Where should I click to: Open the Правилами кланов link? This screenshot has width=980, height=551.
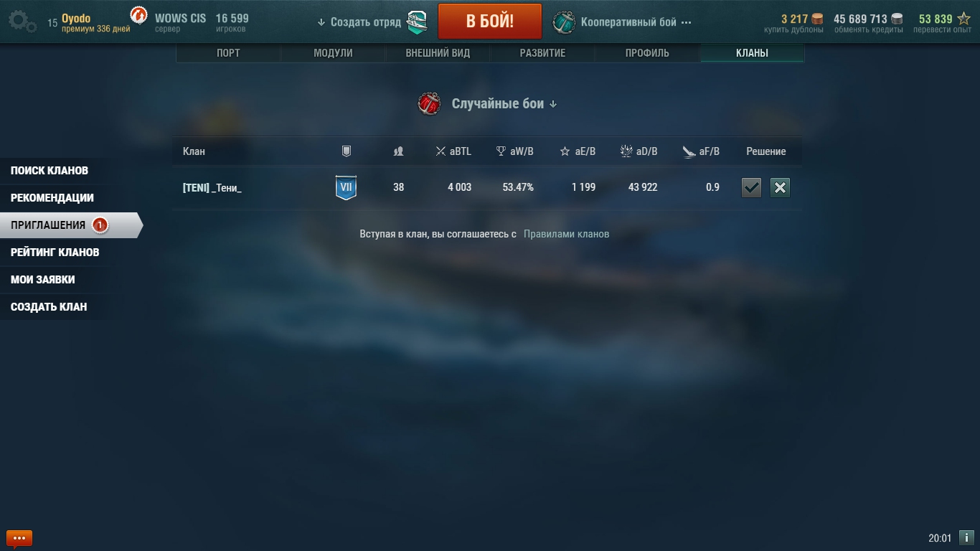[x=566, y=234]
